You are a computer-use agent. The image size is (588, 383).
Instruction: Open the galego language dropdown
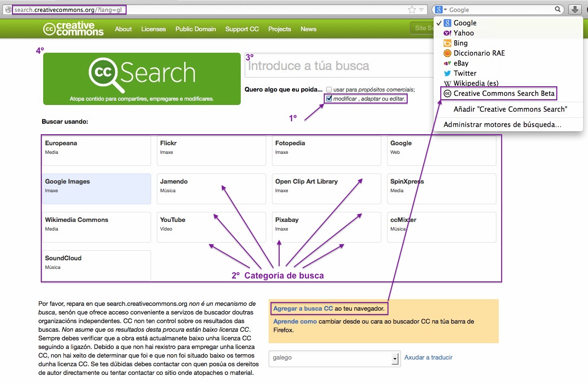[394, 359]
